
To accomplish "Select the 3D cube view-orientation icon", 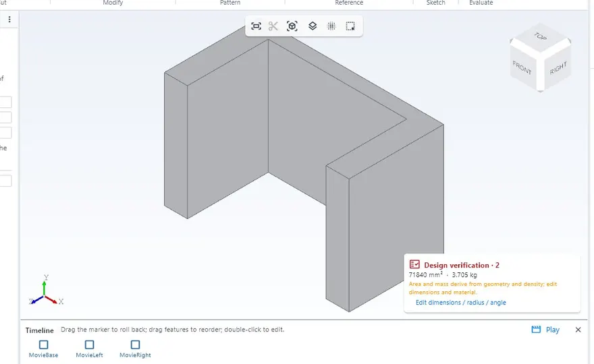I will coord(292,26).
